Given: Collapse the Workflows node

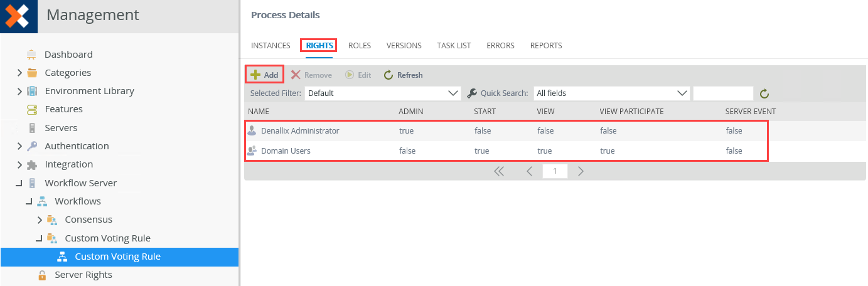Looking at the screenshot, I should pos(29,201).
